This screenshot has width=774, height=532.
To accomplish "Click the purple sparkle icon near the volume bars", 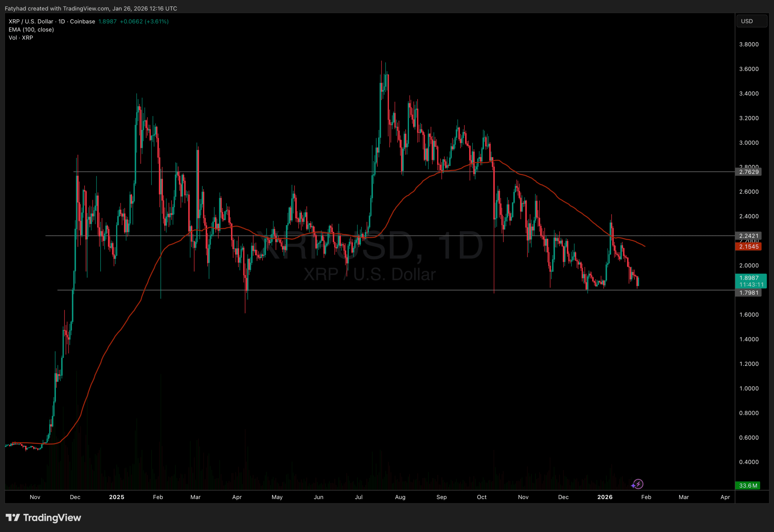I will click(633, 486).
